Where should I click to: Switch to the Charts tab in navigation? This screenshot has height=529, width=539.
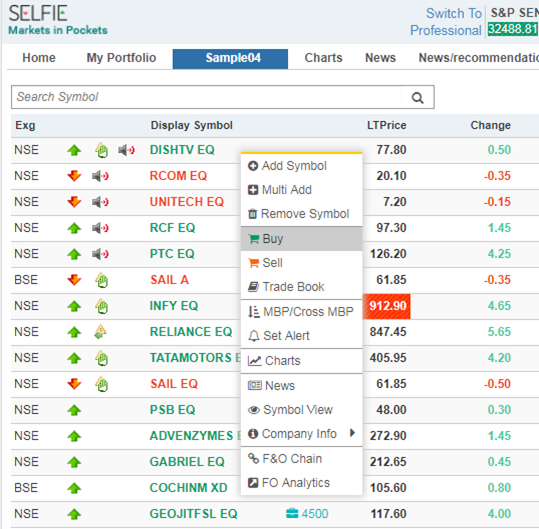coord(323,58)
